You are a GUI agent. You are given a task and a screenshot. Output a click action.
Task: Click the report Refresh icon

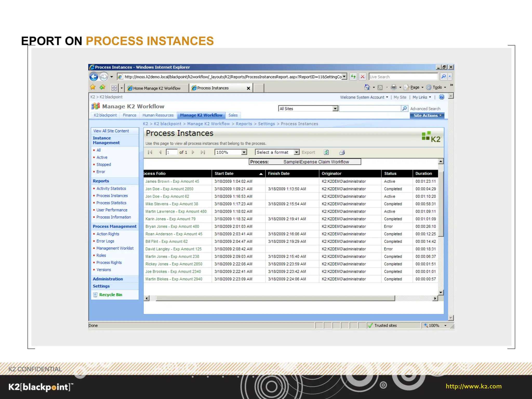[x=327, y=152]
